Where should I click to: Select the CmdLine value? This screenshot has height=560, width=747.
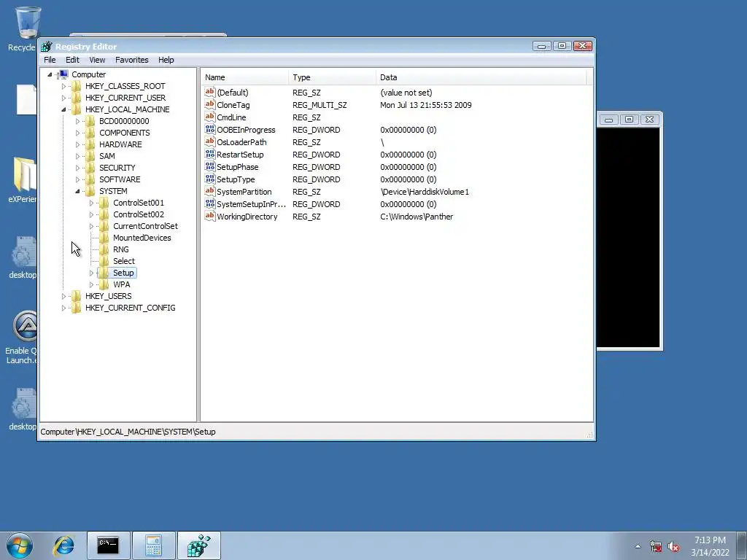click(231, 117)
